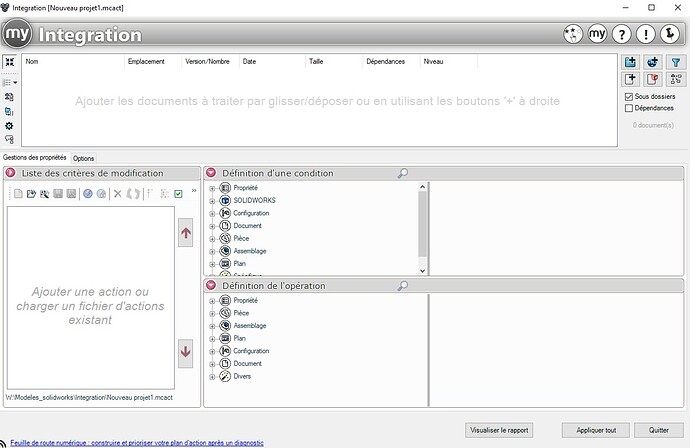Toggle the green checkmark in criteria toolbar
This screenshot has height=448, width=690.
(177, 193)
